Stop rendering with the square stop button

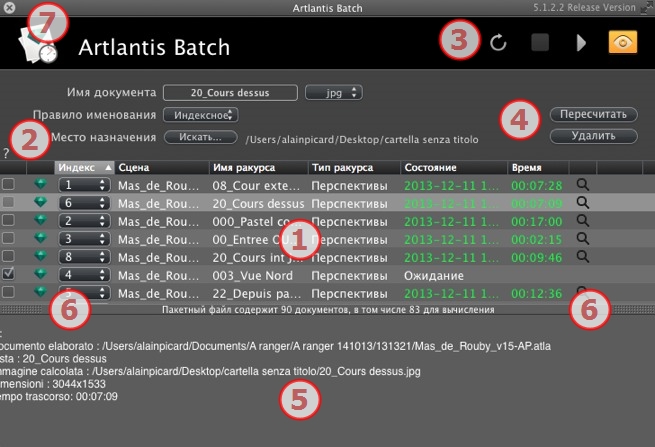pyautogui.click(x=540, y=43)
